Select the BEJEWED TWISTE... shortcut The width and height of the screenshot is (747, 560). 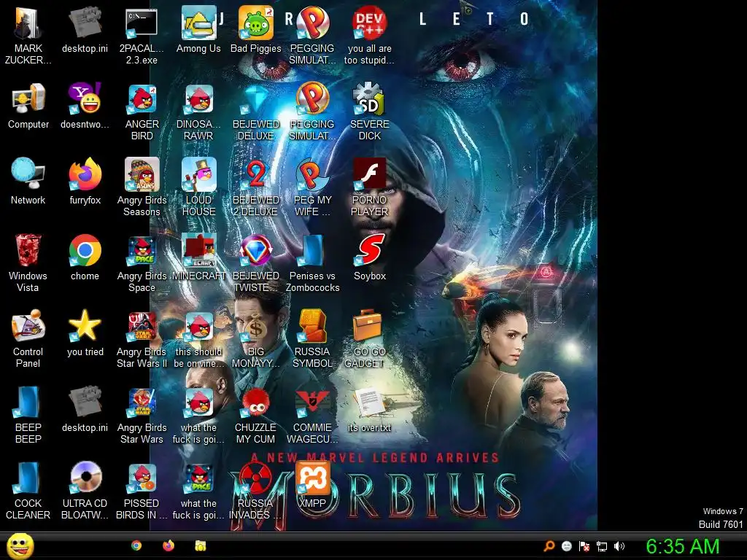[x=256, y=262]
